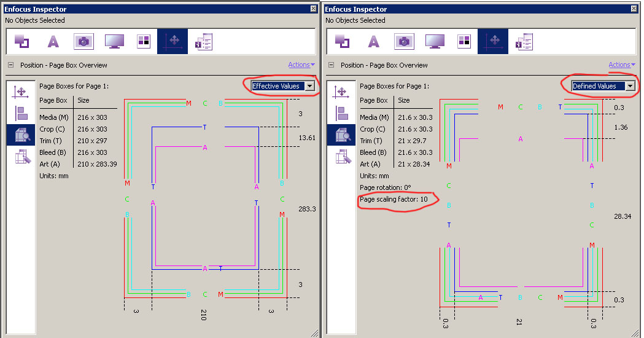Image resolution: width=644 pixels, height=338 pixels.
Task: Open Separations grid icon in right Inspector
Action: [464, 41]
